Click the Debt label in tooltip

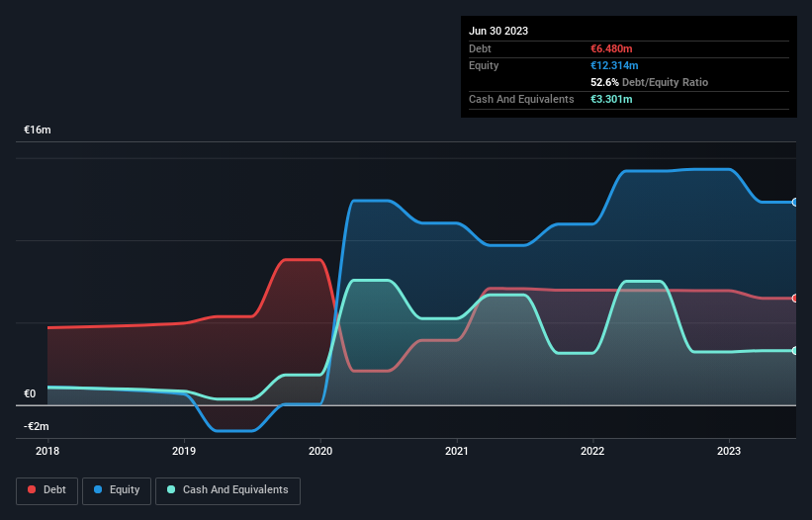point(480,48)
